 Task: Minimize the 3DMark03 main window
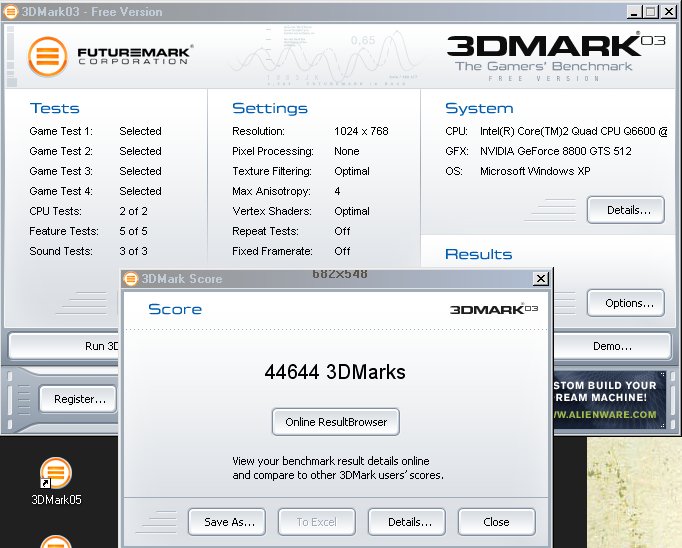click(x=634, y=12)
